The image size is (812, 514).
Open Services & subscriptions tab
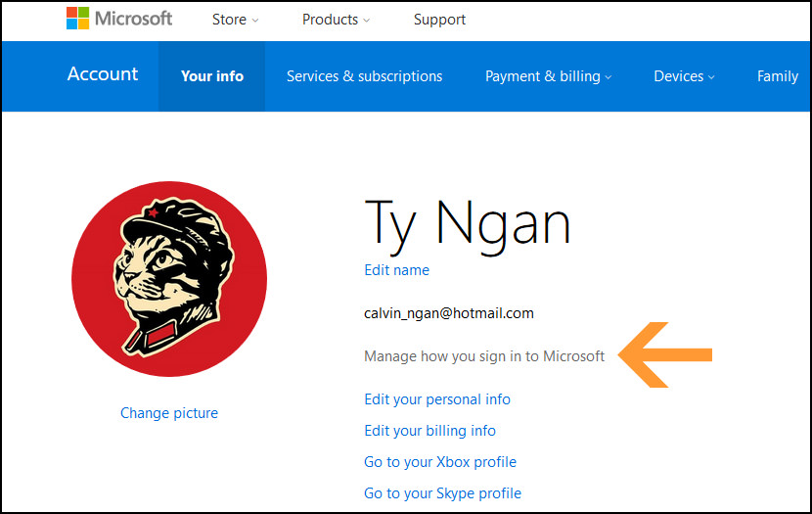coord(365,76)
